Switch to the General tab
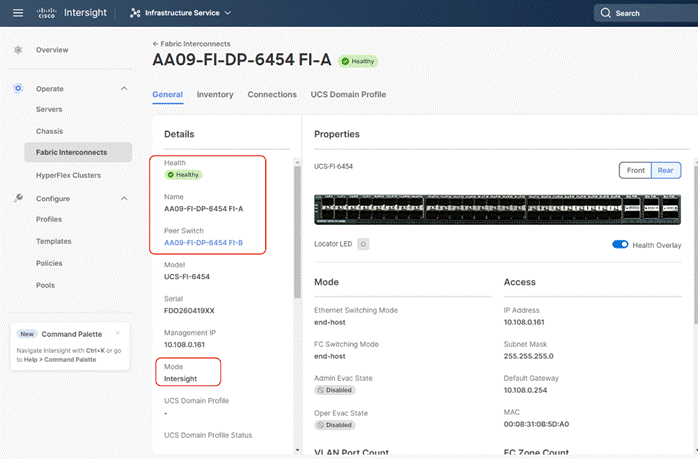698x459 pixels. point(167,94)
